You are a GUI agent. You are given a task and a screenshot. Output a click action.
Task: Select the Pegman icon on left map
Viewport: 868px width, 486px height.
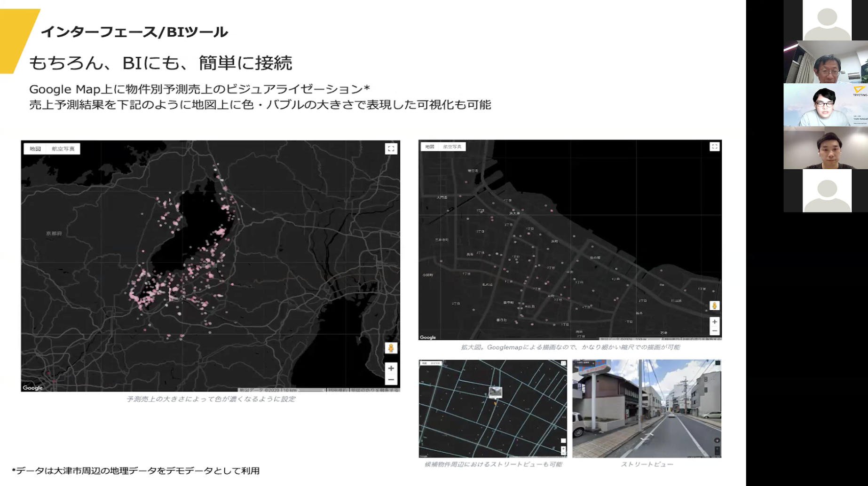(x=391, y=348)
